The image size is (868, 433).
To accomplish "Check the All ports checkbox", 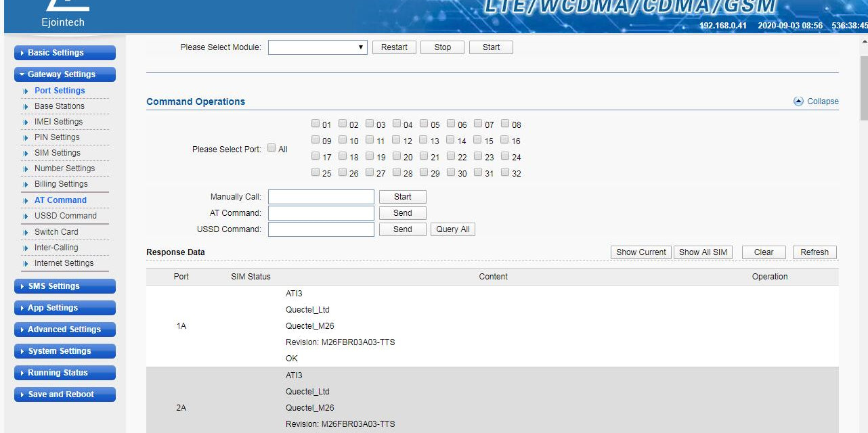I will [x=272, y=148].
